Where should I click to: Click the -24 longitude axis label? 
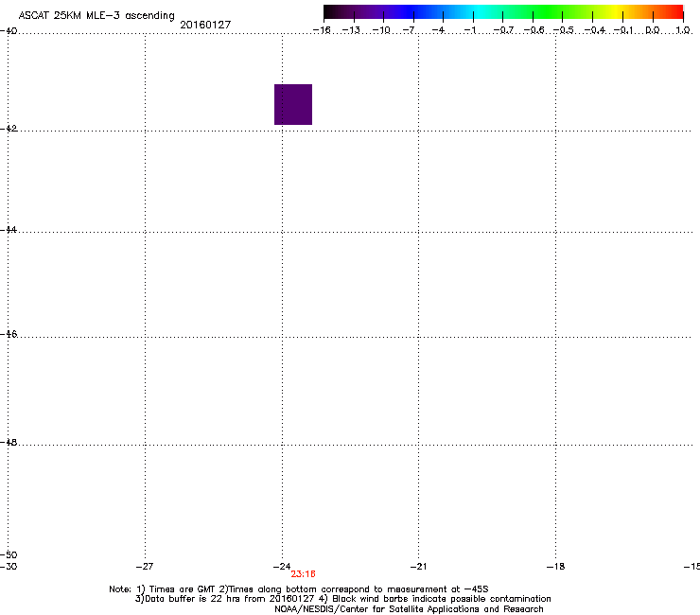[282, 567]
